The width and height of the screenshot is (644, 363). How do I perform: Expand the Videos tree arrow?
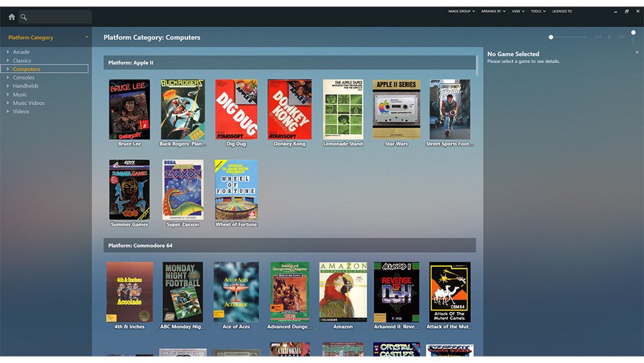click(x=8, y=111)
